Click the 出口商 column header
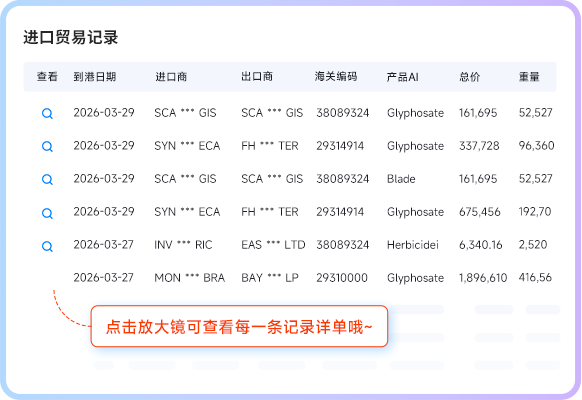The width and height of the screenshot is (582, 400). [257, 77]
